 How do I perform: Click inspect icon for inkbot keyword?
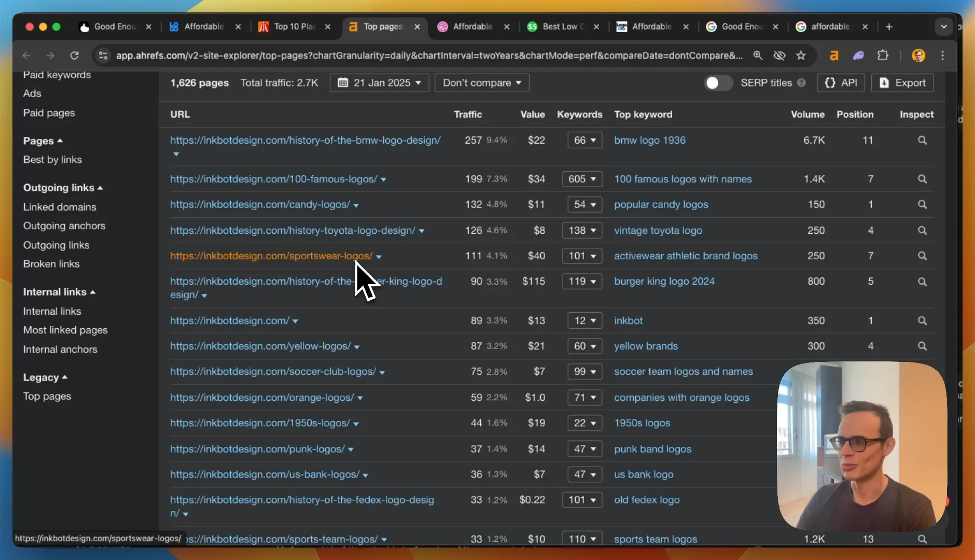[x=922, y=320]
